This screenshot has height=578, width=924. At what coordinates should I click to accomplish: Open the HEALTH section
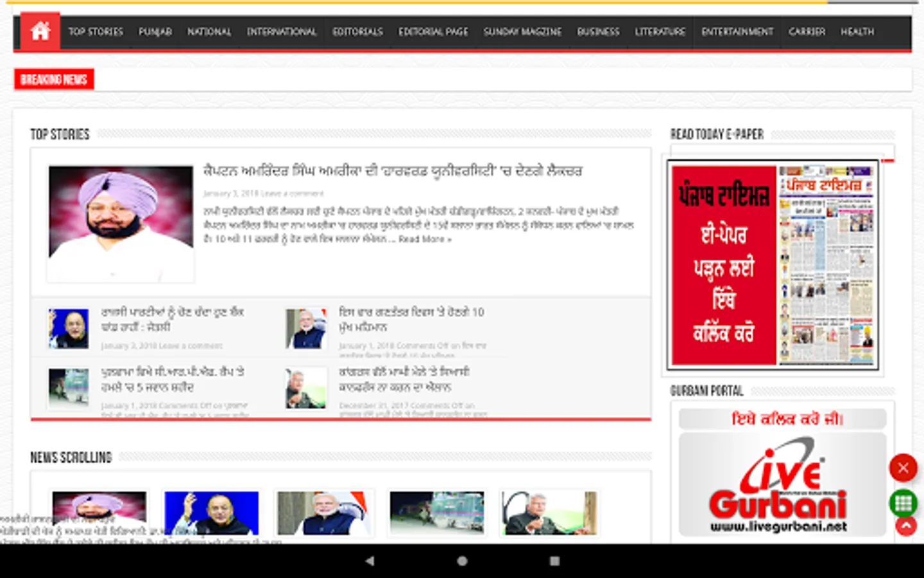pyautogui.click(x=857, y=31)
